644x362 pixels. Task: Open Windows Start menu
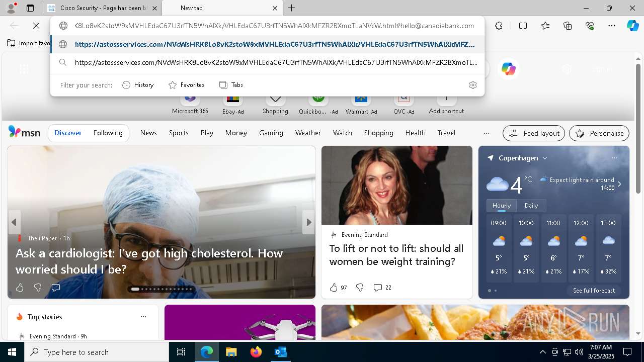click(x=12, y=352)
